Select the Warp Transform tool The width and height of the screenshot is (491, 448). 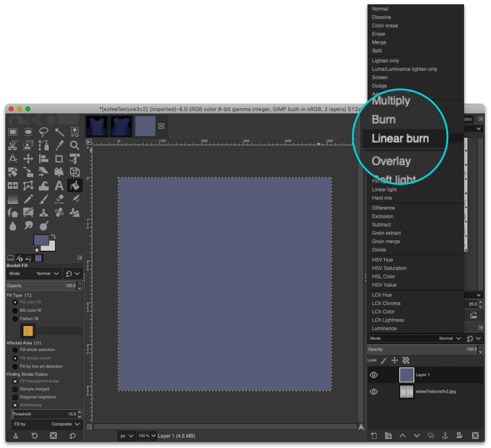click(x=44, y=185)
